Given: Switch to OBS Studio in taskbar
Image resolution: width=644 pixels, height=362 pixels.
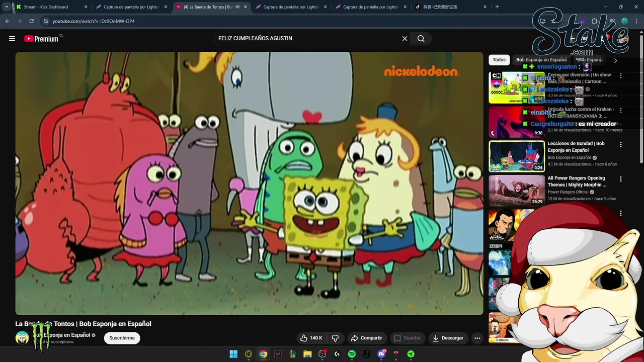Looking at the screenshot, I should point(323,354).
